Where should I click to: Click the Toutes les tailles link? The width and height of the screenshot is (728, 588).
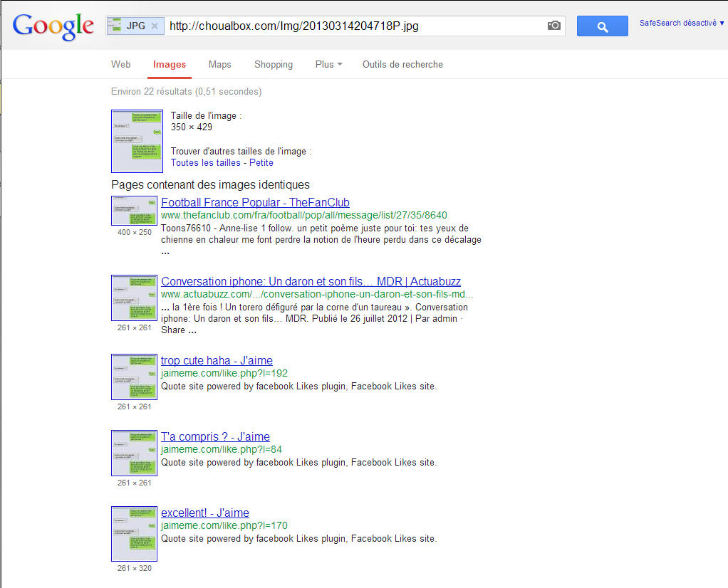point(206,162)
